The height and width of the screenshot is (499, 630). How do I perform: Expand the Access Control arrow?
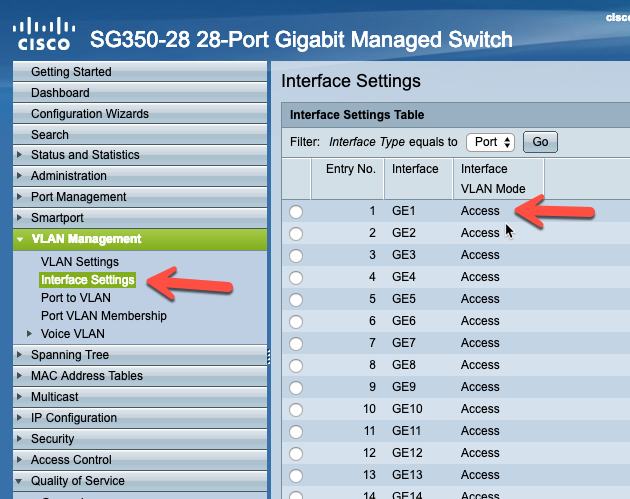(19, 459)
